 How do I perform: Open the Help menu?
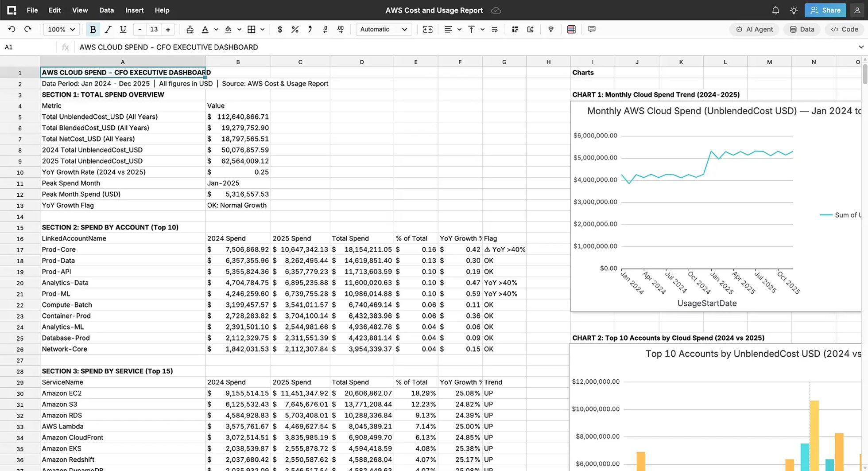point(162,10)
